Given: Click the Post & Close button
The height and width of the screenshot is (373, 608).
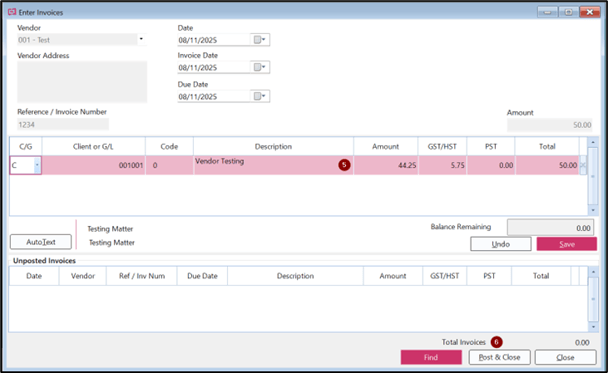Looking at the screenshot, I should click(x=499, y=357).
